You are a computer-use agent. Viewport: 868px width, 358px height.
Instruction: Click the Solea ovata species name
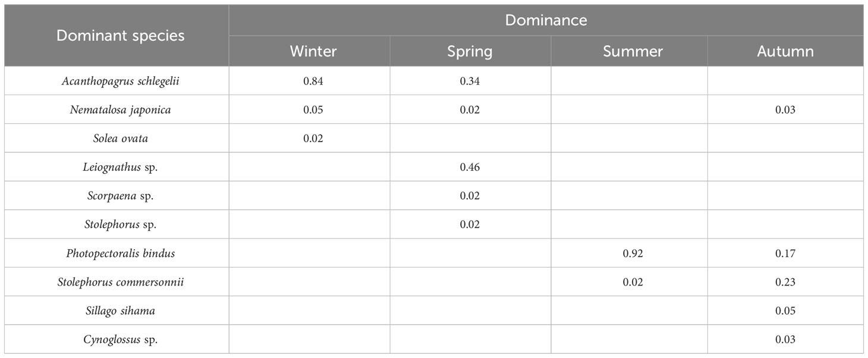click(x=121, y=139)
